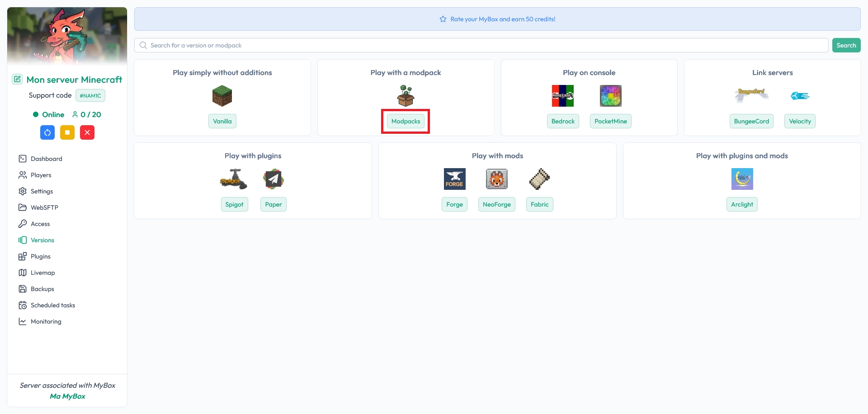Open the Dashboard menu item

[x=46, y=159]
